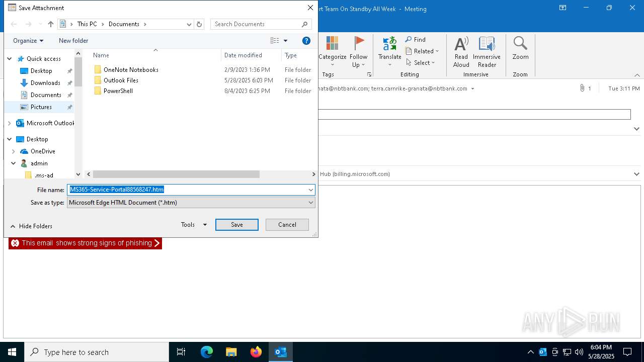Open the phishing warning banner
This screenshot has width=644, height=362.
pos(85,243)
